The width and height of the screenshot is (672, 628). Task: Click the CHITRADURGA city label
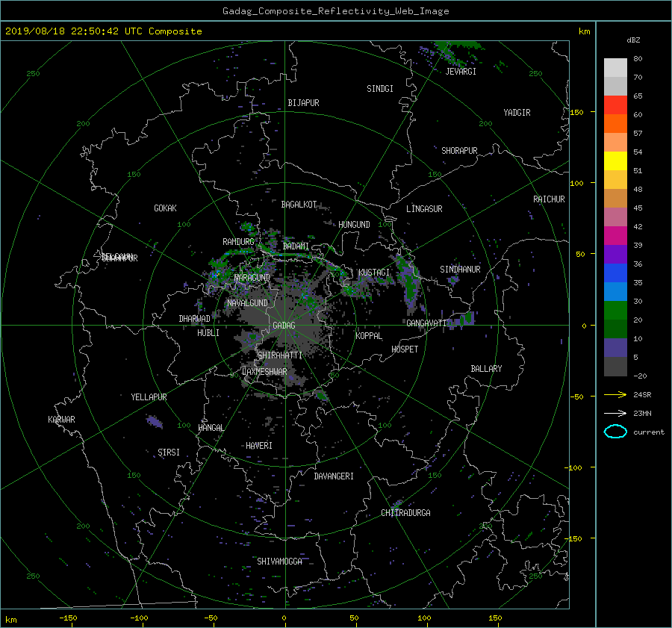tap(405, 513)
